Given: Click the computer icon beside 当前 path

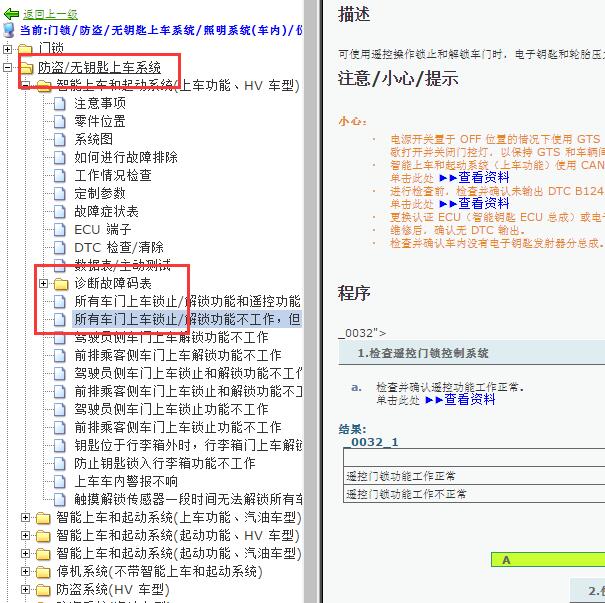Looking at the screenshot, I should point(8,30).
